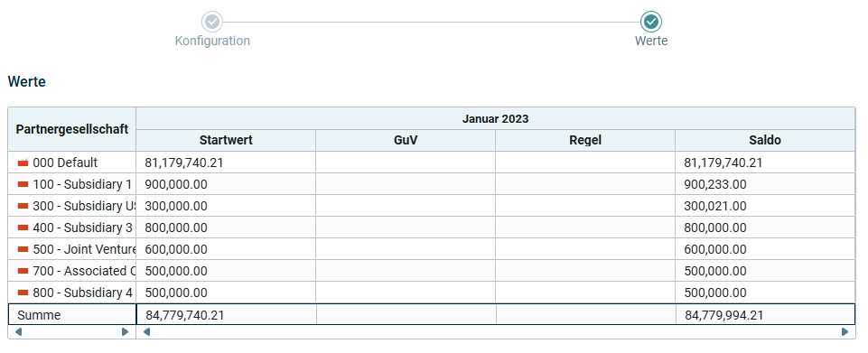Select the Werte step label

(x=651, y=41)
